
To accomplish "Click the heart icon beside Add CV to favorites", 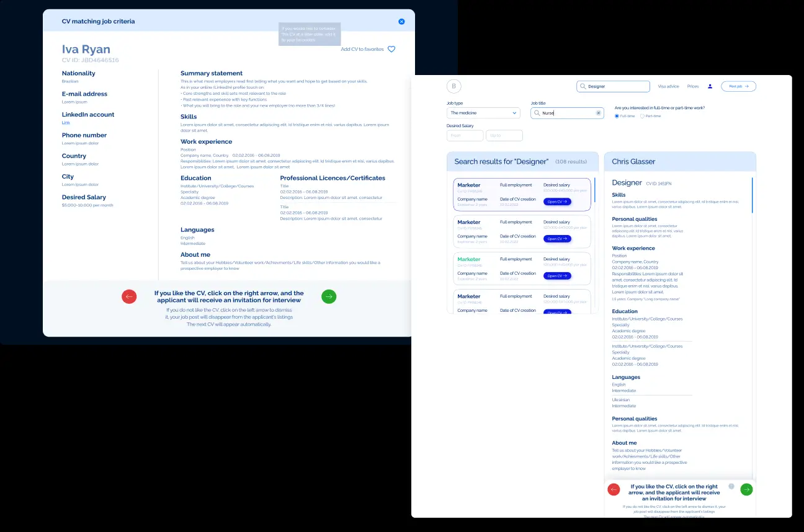I will click(391, 49).
